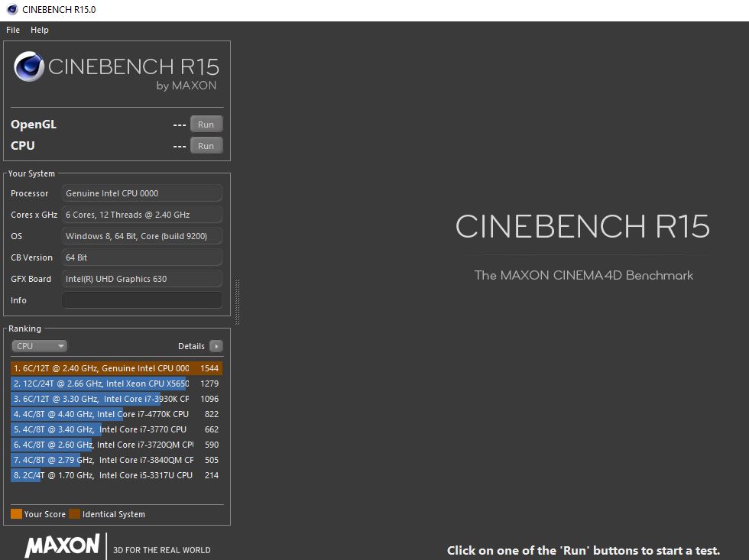Click the large CINEBENCH R15 title in render area

[582, 226]
